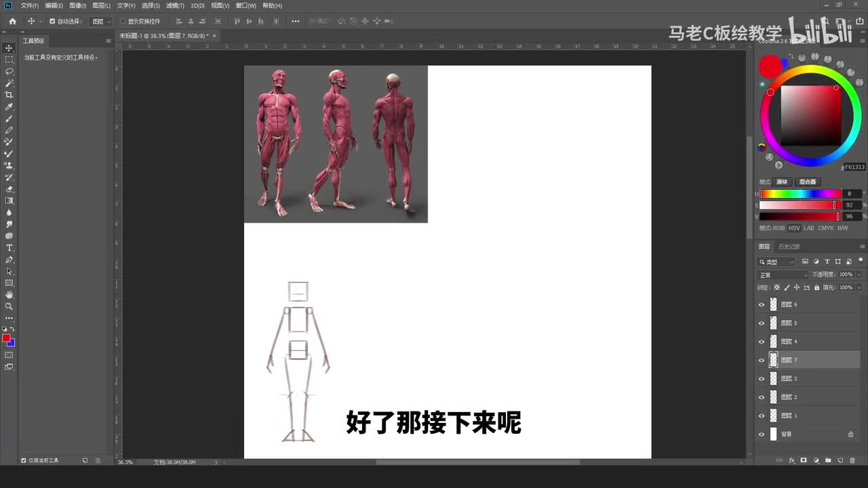Choose the LAB color mode
Viewport: 868px width, 488px height.
808,228
